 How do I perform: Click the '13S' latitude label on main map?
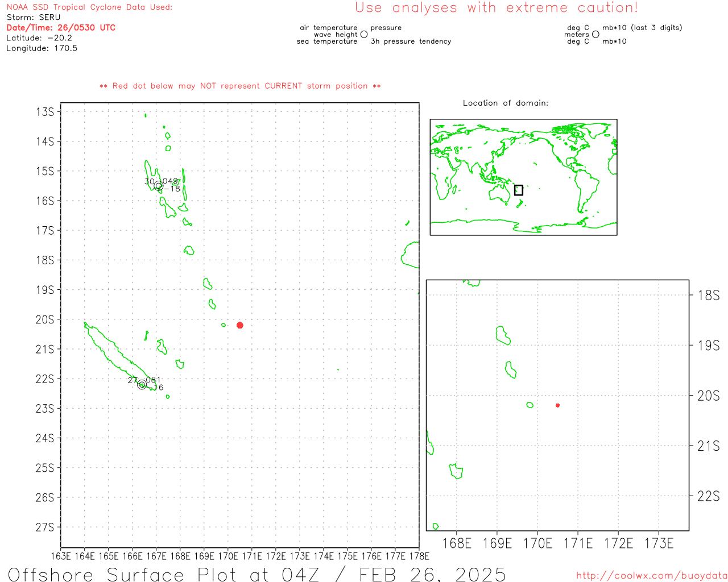pyautogui.click(x=45, y=111)
